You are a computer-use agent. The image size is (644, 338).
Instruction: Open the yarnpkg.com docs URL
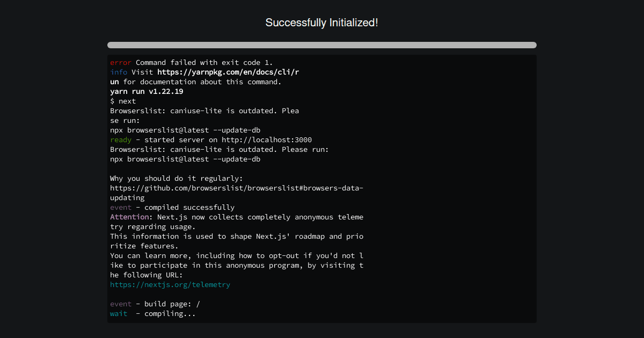coord(228,72)
